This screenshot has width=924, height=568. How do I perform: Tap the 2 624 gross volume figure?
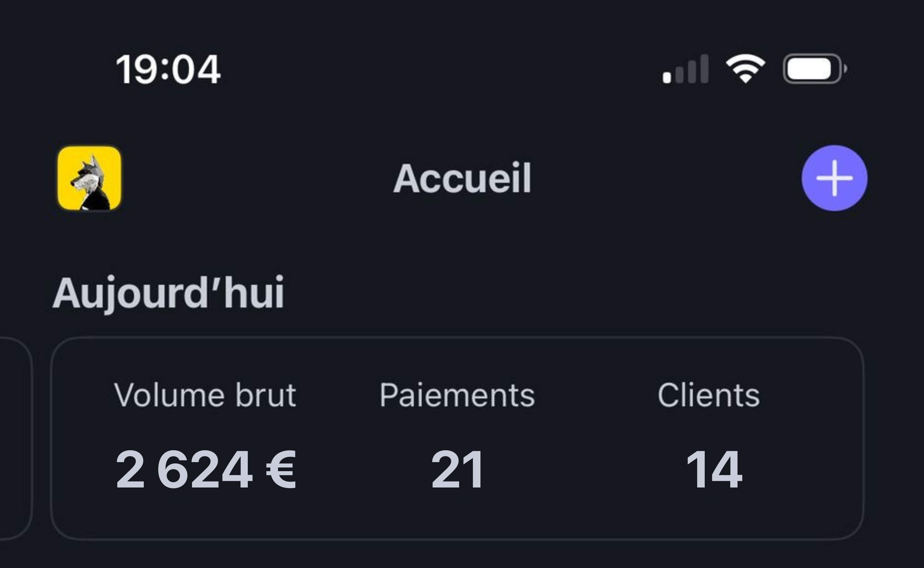[184, 470]
